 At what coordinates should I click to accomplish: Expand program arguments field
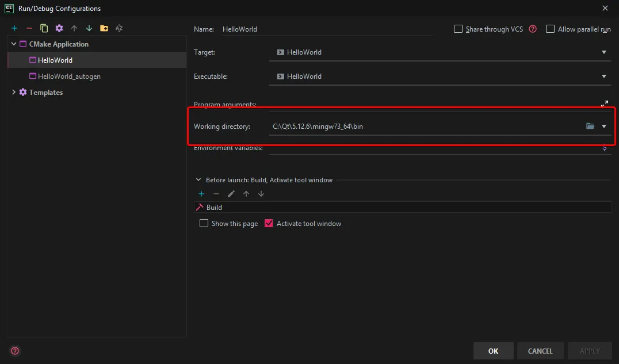605,104
